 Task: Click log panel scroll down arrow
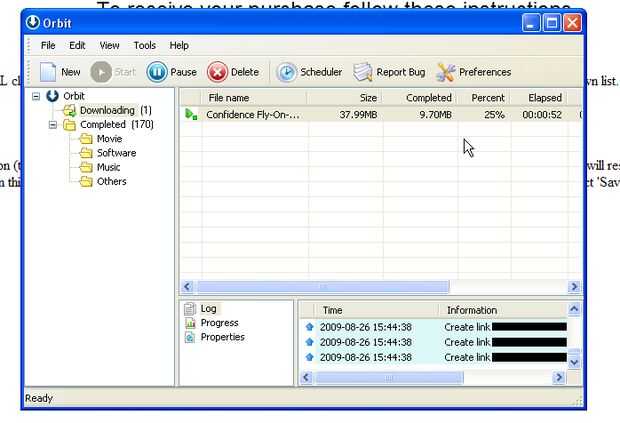[x=574, y=362]
